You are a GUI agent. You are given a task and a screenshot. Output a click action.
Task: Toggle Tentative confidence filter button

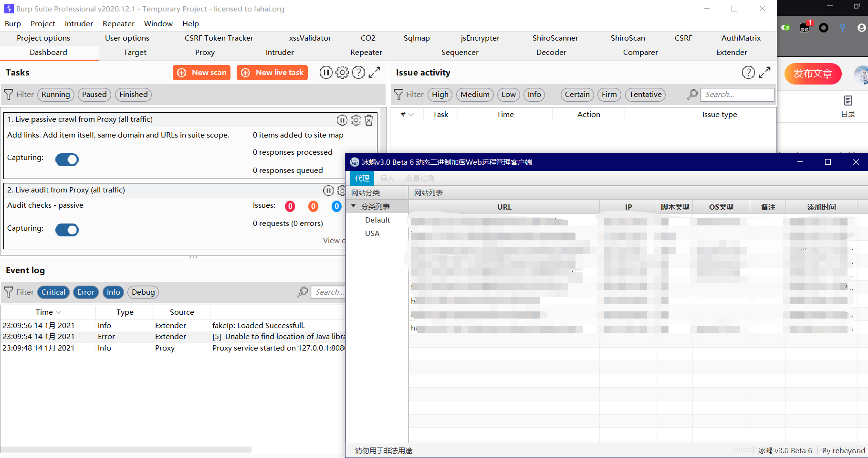point(645,95)
